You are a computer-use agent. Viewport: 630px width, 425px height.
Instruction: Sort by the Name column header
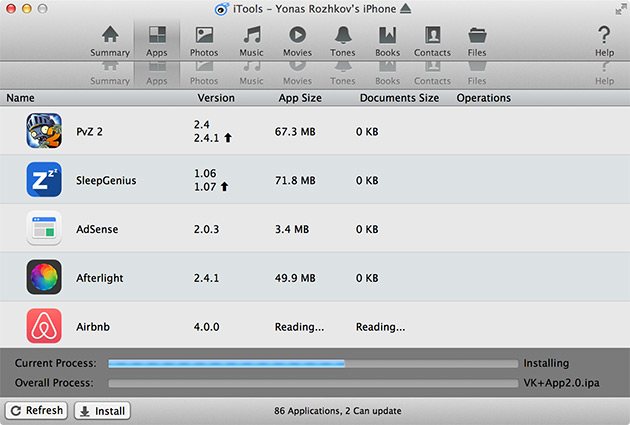[x=20, y=98]
